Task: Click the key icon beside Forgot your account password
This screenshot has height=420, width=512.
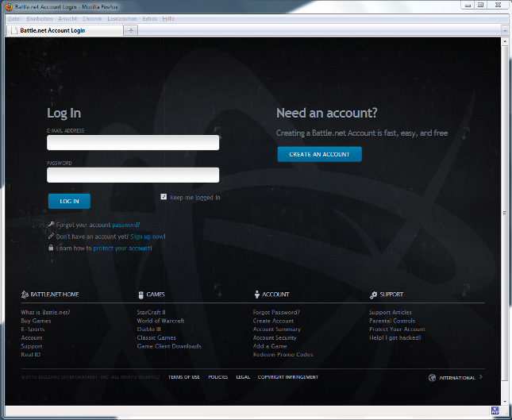Action: tap(51, 224)
